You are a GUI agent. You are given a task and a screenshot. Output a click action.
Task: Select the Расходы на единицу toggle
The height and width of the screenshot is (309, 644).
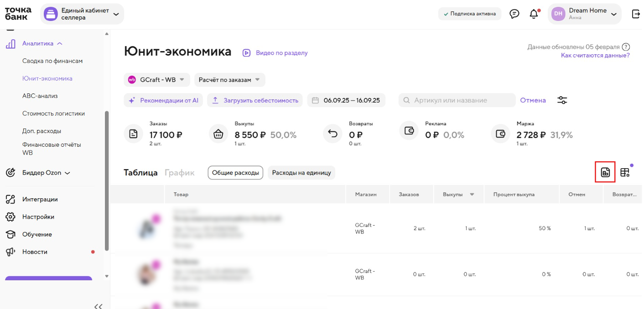[301, 173]
